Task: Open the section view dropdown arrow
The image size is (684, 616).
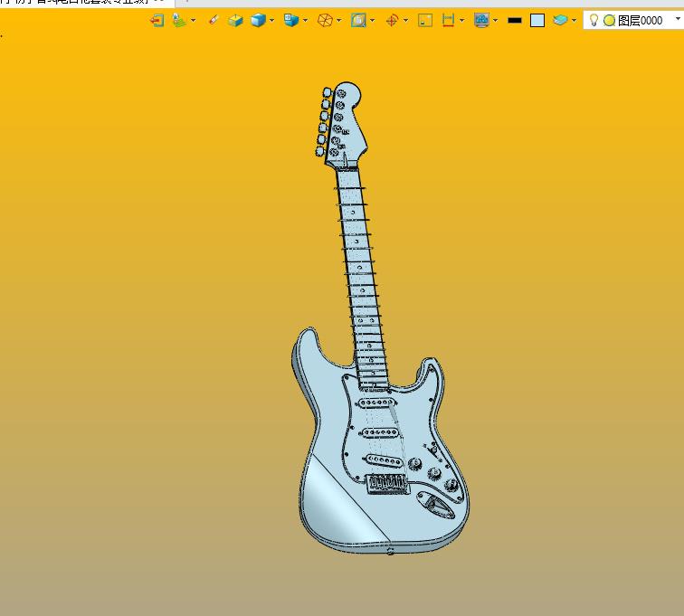Action: coord(372,21)
